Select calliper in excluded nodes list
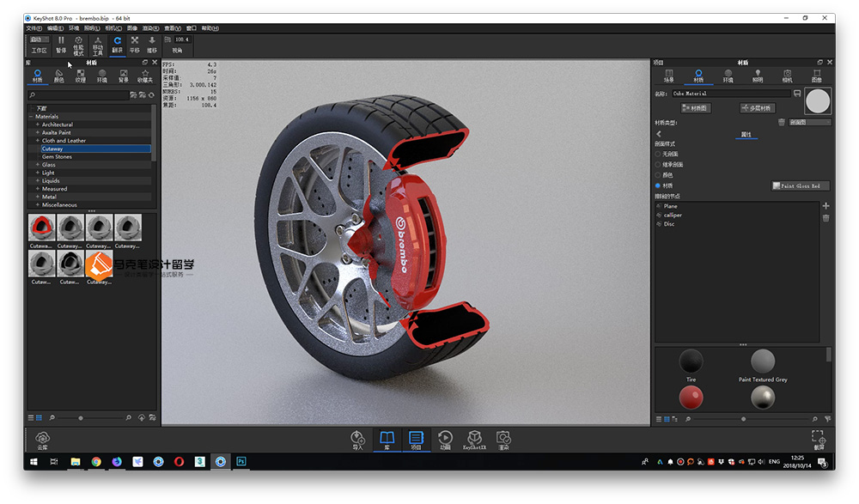Screen dimensions: 859x504 (673, 216)
